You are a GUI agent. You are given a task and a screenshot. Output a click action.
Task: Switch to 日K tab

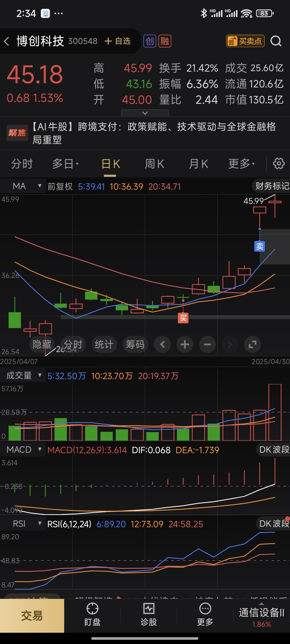(x=111, y=164)
